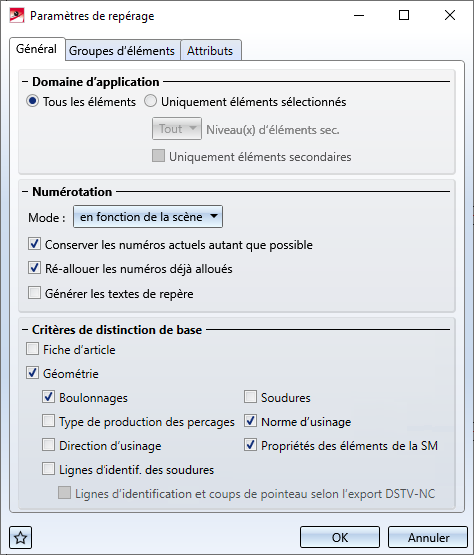Click the Annuler button
Screen dimensions: 474x555
(428, 537)
